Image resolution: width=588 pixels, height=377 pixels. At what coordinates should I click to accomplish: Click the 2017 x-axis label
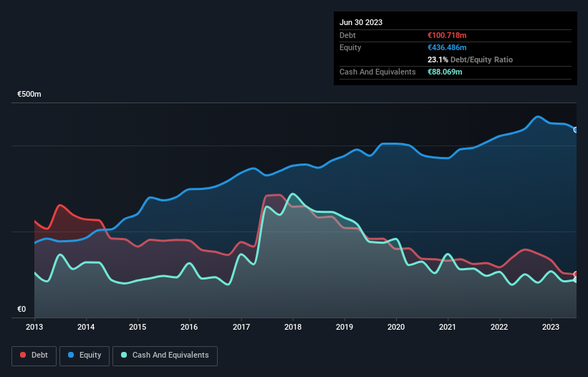pyautogui.click(x=241, y=327)
